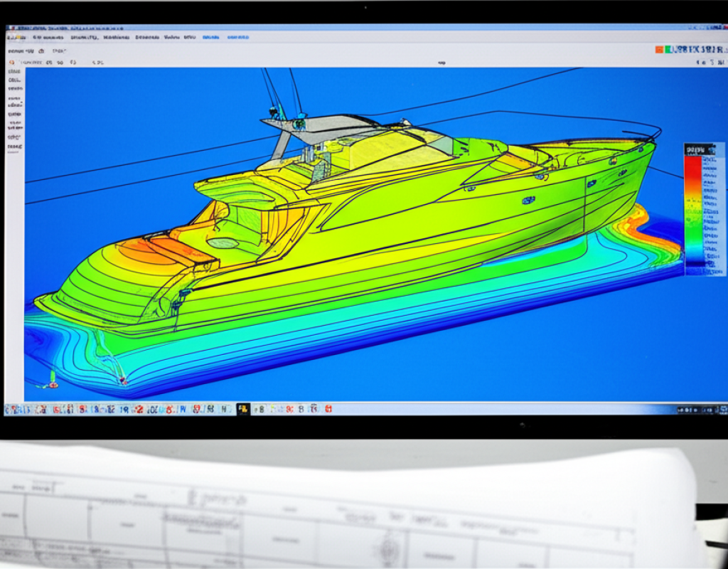Click the red band of the color legend
Screen dimensions: 728x569
pos(692,169)
